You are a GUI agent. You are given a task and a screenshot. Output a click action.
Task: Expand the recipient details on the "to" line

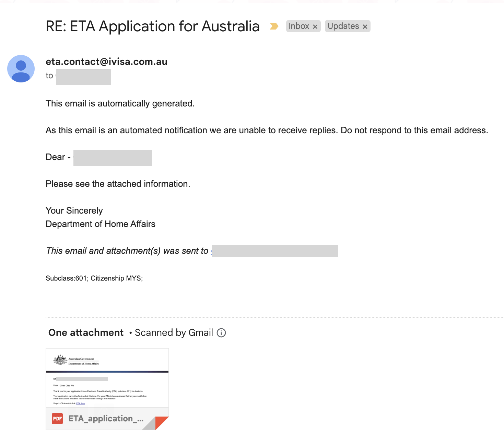click(83, 77)
